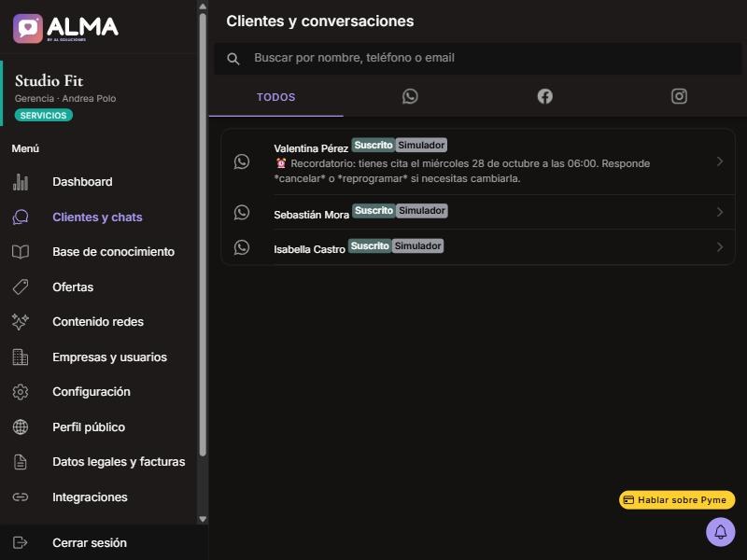
Task: Open the Dashboard bar chart icon
Action: click(x=21, y=182)
